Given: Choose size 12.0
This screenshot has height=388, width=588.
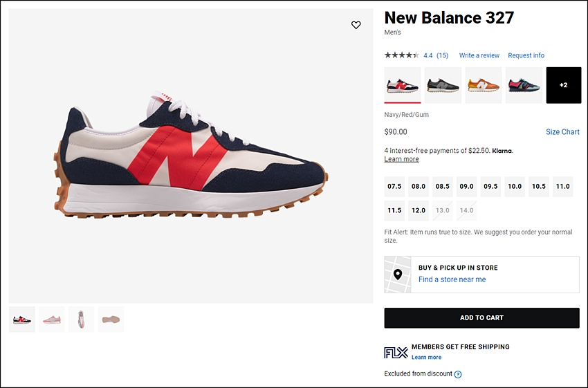Looking at the screenshot, I should pyautogui.click(x=419, y=210).
